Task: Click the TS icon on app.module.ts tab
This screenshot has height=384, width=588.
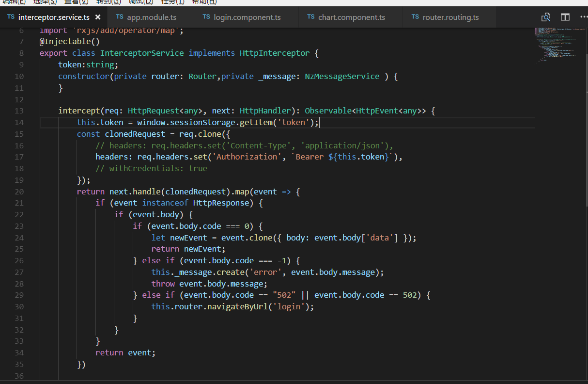Action: (120, 17)
